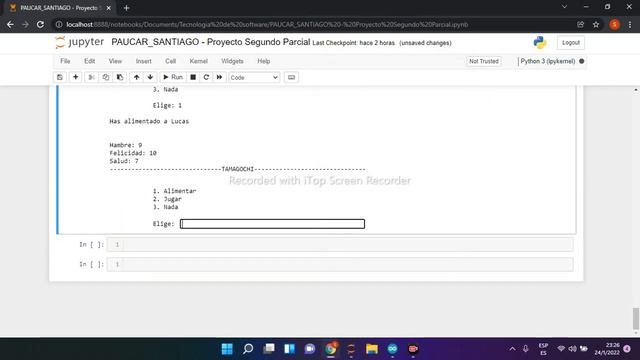Open the Arduino taskbar icon

pos(393,349)
